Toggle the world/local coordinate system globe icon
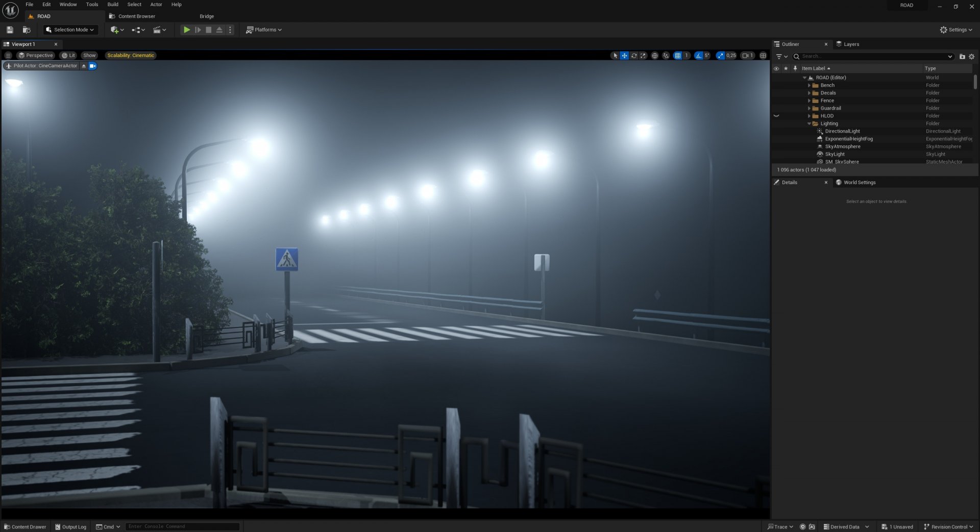The height and width of the screenshot is (532, 980). tap(654, 56)
